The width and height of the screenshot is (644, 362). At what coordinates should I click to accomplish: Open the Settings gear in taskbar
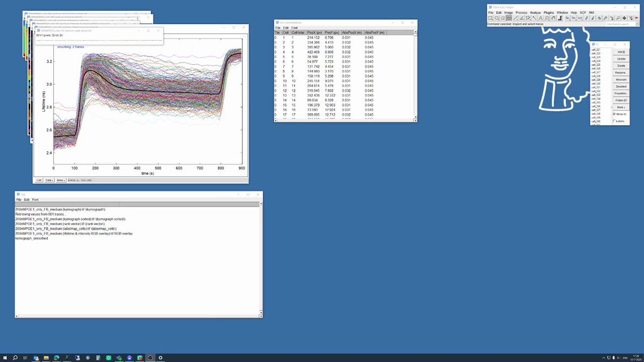point(160,357)
